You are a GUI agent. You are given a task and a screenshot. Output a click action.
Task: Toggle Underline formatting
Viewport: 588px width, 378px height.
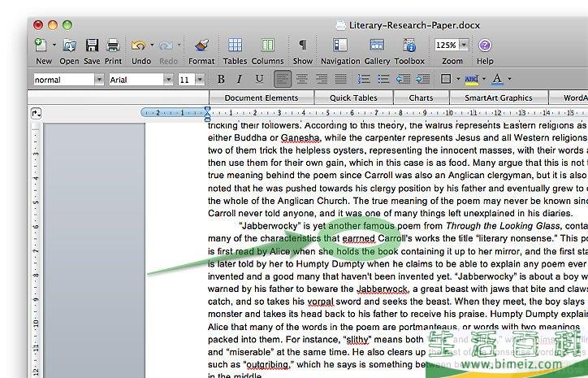(x=259, y=79)
